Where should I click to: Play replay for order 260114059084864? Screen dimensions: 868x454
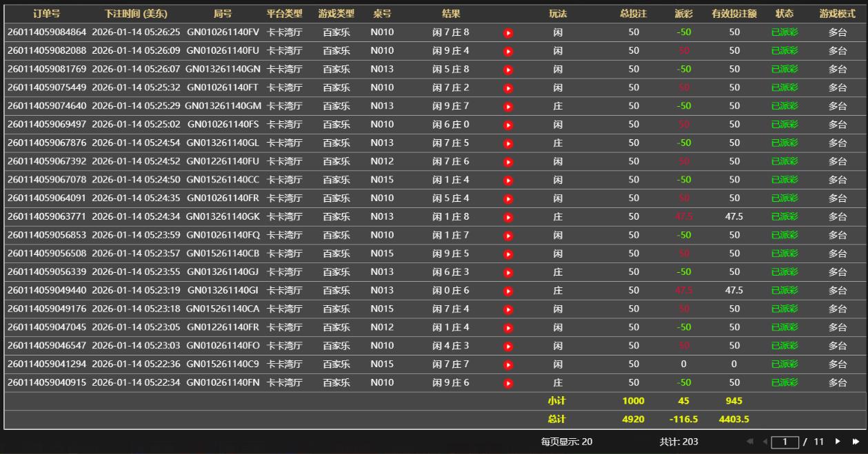coord(508,32)
